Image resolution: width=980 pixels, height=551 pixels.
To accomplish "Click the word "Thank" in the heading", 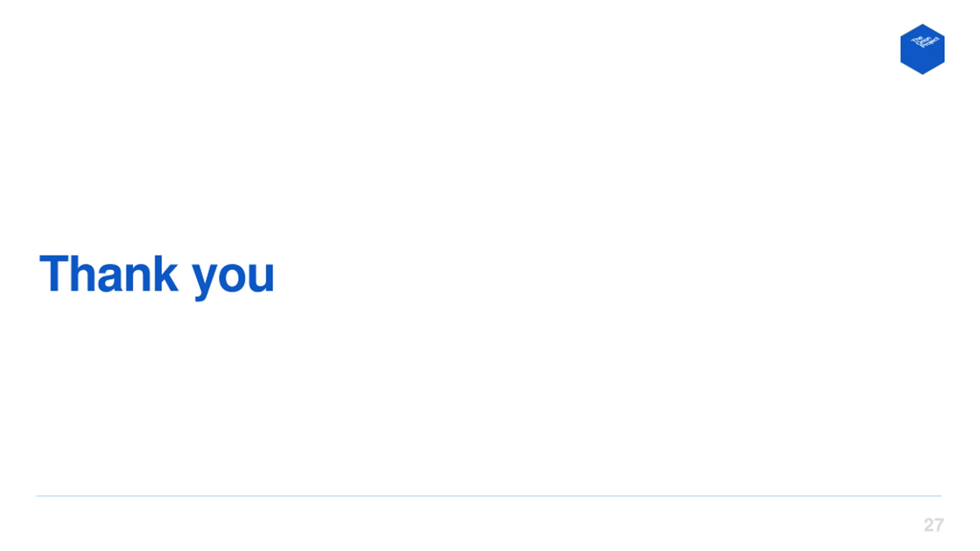I will tap(109, 273).
